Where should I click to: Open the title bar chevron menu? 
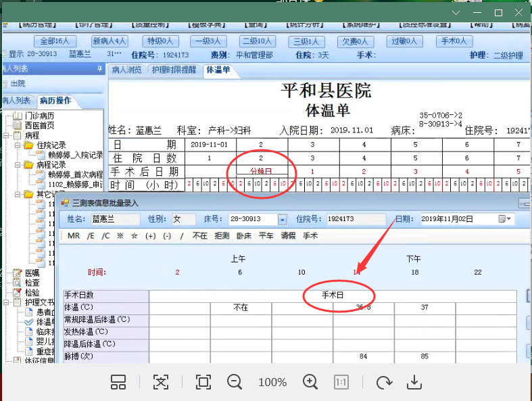(456, 13)
